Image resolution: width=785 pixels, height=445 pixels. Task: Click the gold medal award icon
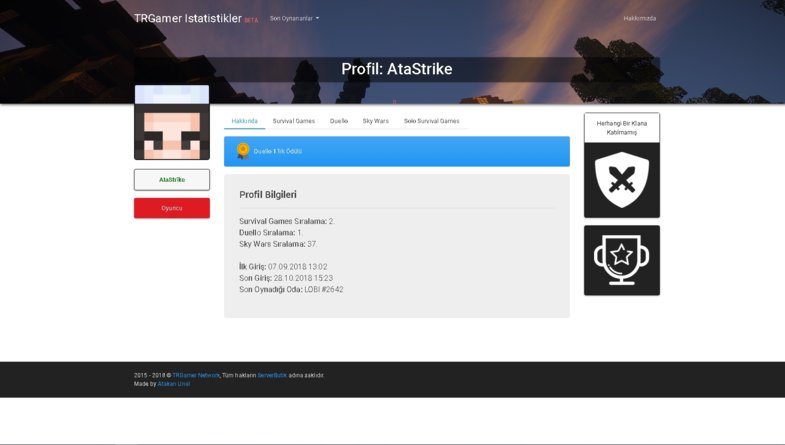click(x=243, y=151)
